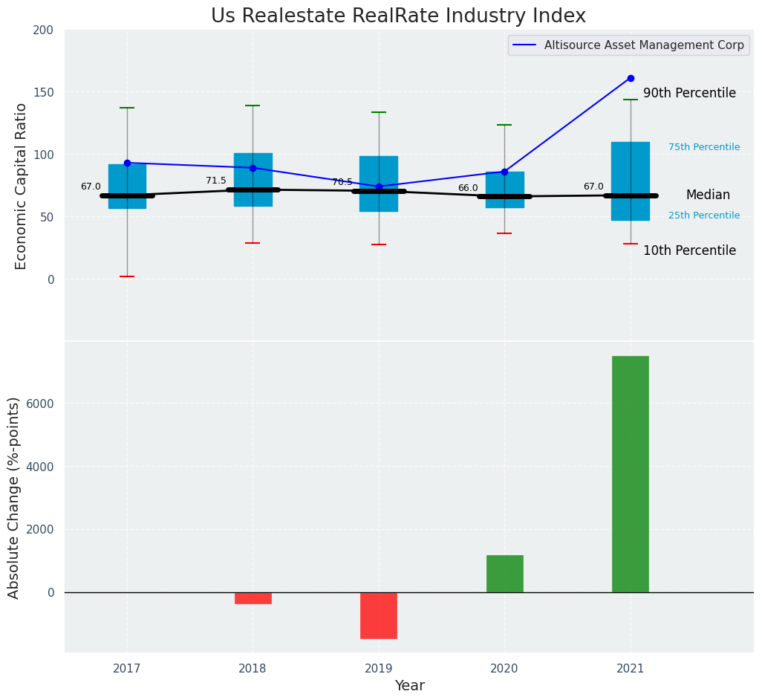Select the "75th Percentile" annotation text
The height and width of the screenshot is (700, 762).
pyautogui.click(x=703, y=147)
